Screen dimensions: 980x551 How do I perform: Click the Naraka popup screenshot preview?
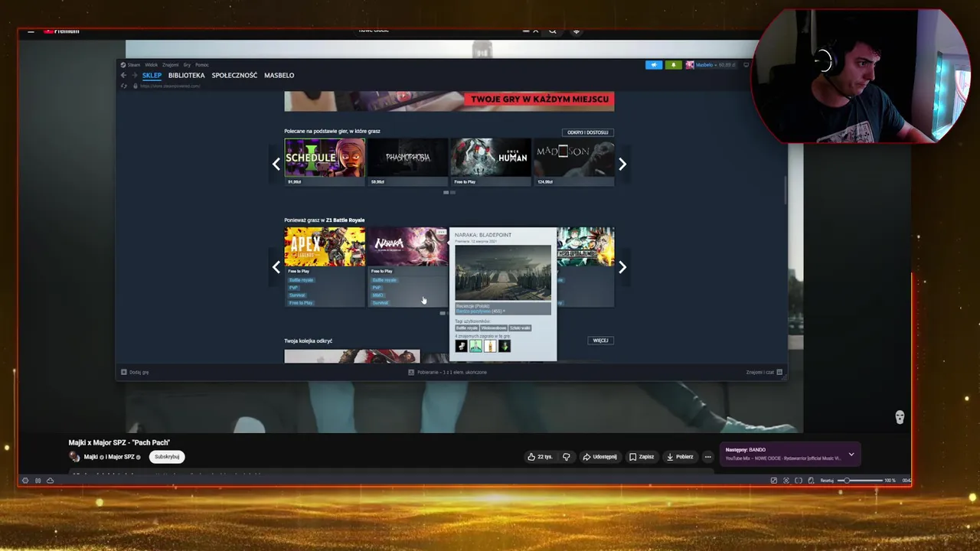pyautogui.click(x=503, y=272)
